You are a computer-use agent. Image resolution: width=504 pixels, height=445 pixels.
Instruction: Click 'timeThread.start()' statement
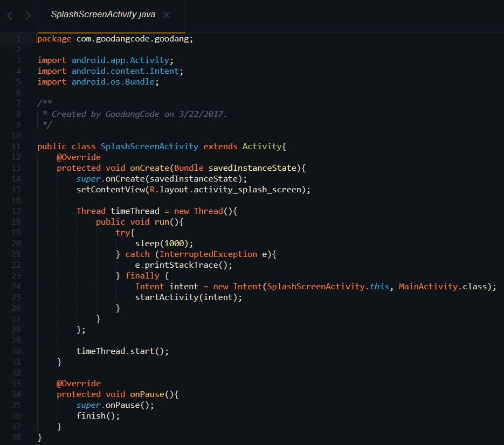tap(122, 351)
